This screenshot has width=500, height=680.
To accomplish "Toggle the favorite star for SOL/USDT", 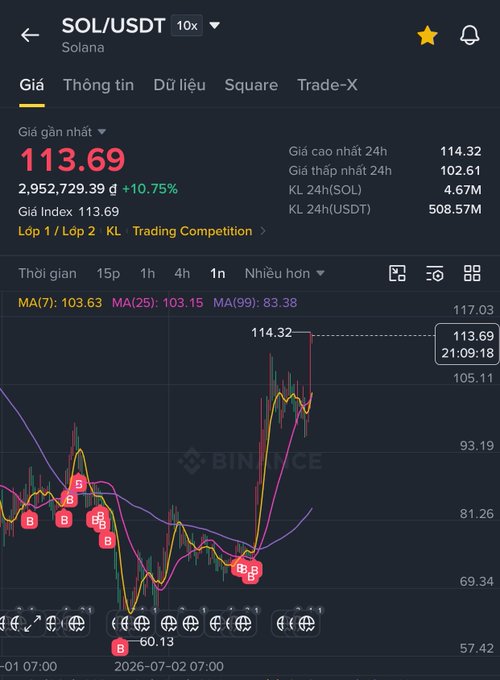I will click(x=427, y=35).
